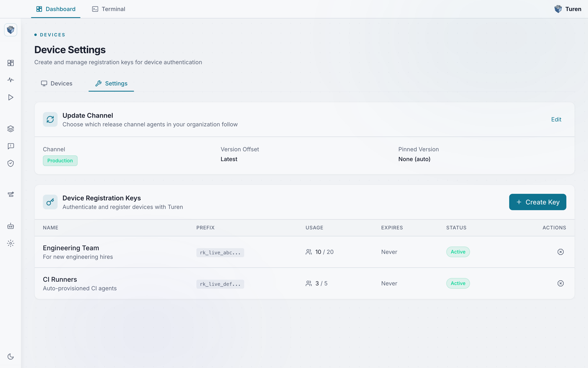Open the Turen logo in the sidebar

coord(11,30)
